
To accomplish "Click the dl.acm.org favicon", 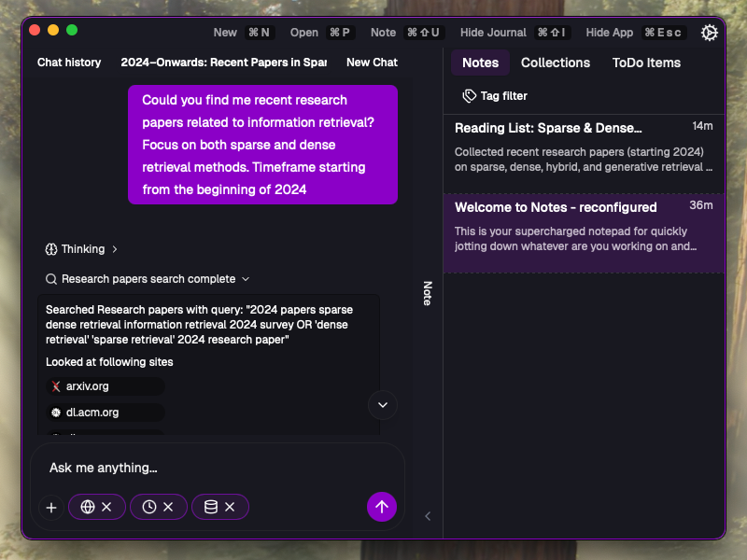I will pos(56,413).
